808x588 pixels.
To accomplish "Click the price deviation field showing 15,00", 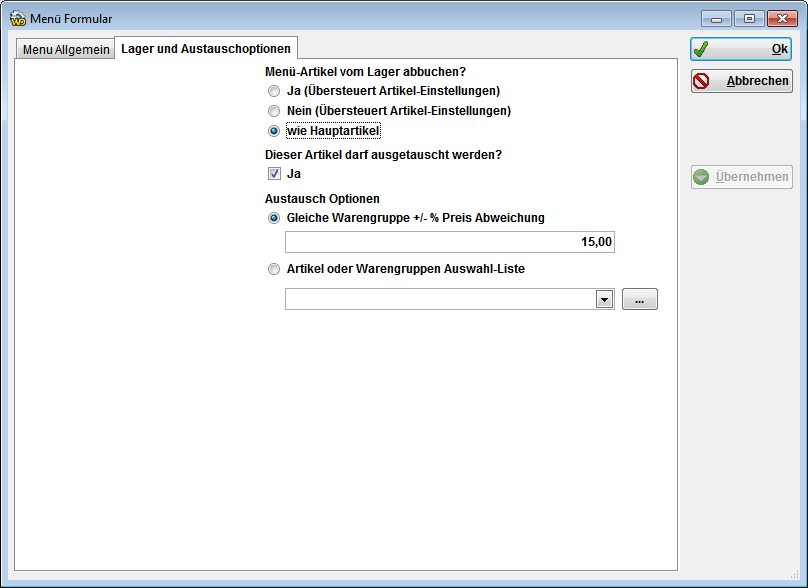I will pos(450,242).
